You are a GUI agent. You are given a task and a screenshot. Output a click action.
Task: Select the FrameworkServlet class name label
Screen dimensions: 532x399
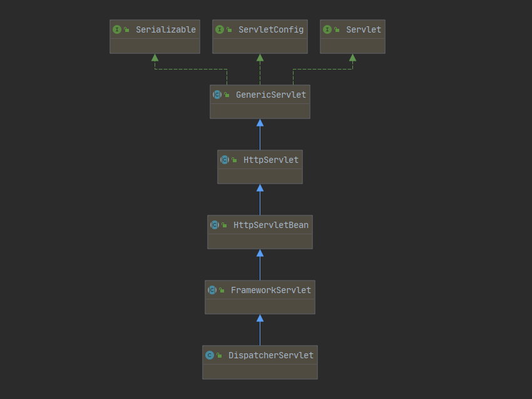270,290
